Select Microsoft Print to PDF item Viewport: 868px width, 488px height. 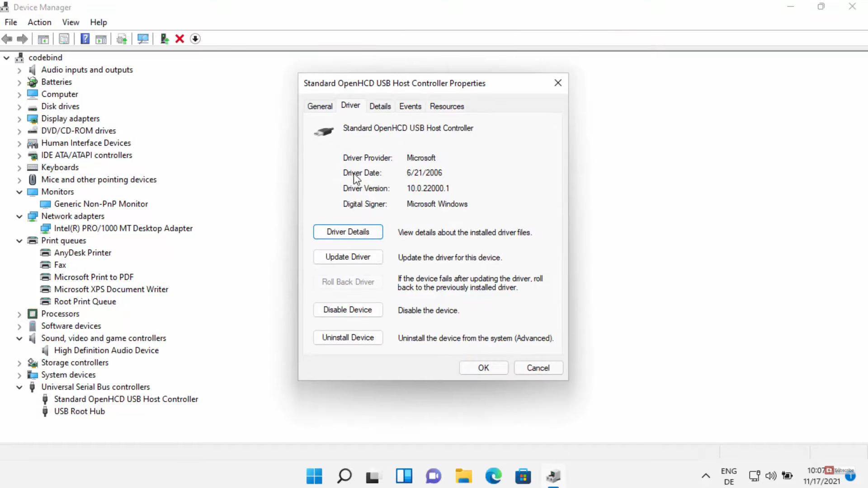click(94, 277)
